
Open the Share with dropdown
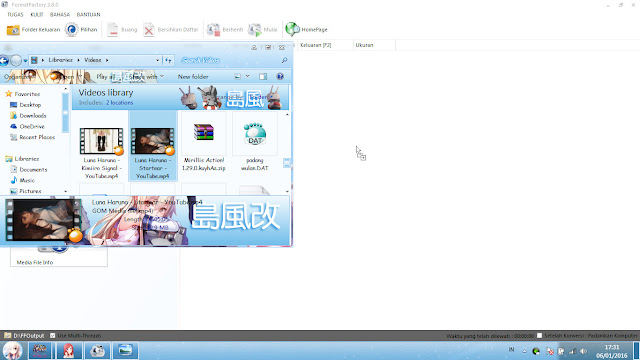tap(147, 77)
